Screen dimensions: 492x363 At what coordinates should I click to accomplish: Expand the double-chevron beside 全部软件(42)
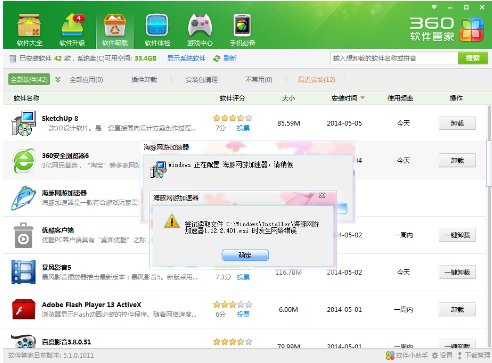point(58,79)
